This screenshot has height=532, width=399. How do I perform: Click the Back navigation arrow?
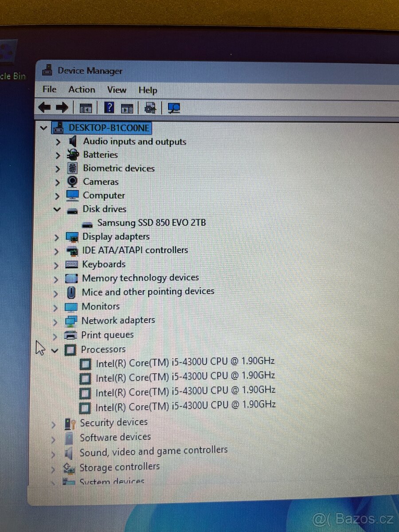coord(44,107)
